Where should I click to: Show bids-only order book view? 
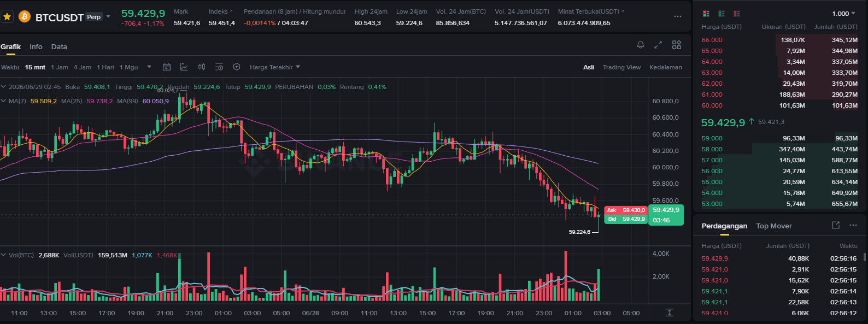tap(722, 14)
